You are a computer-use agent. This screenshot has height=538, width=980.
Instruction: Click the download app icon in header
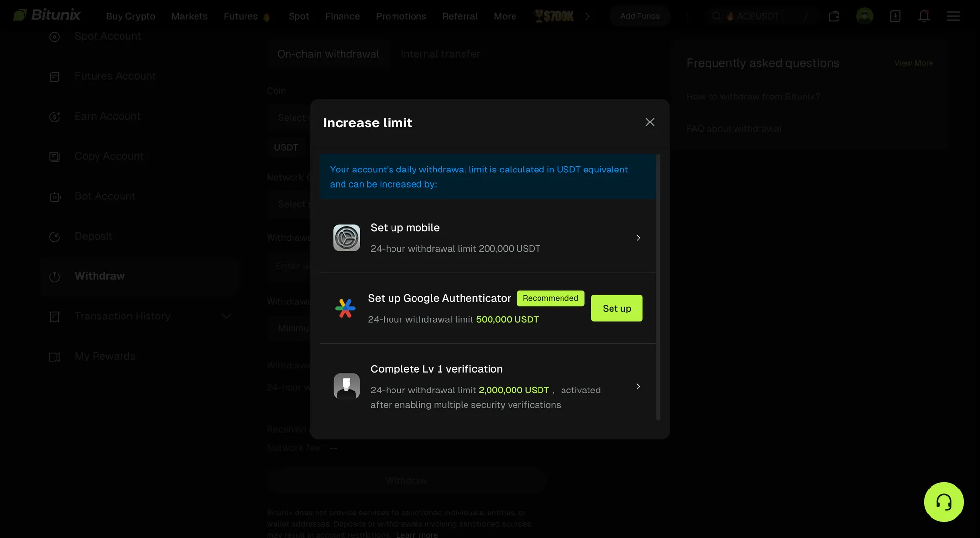895,16
